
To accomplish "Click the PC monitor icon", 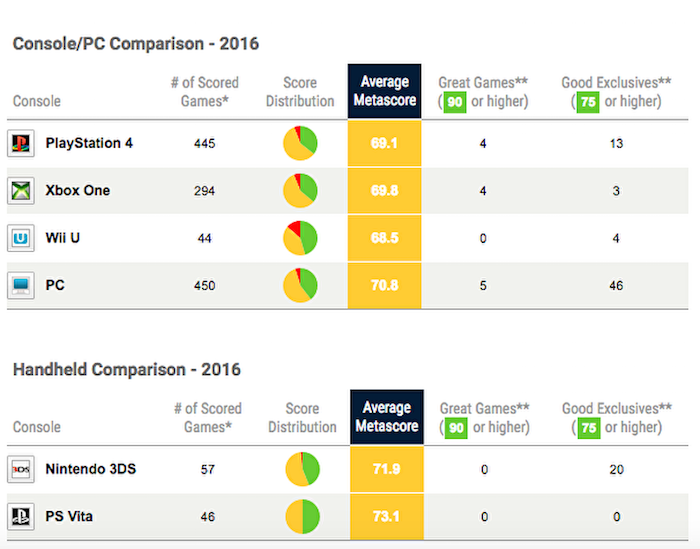I will point(20,286).
